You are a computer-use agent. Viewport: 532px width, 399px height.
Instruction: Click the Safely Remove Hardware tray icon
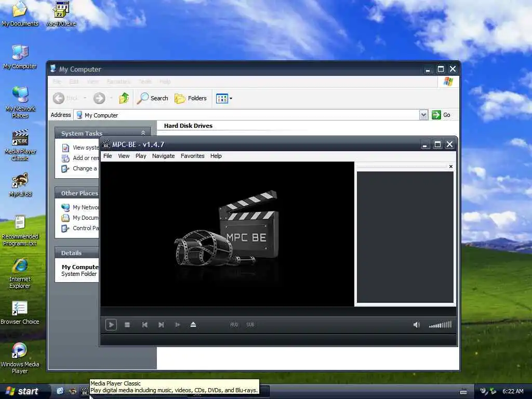tap(494, 391)
